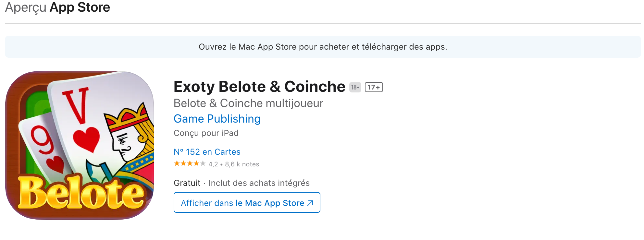Open the Game Publishing developer link
This screenshot has height=240, width=644.
[x=217, y=119]
